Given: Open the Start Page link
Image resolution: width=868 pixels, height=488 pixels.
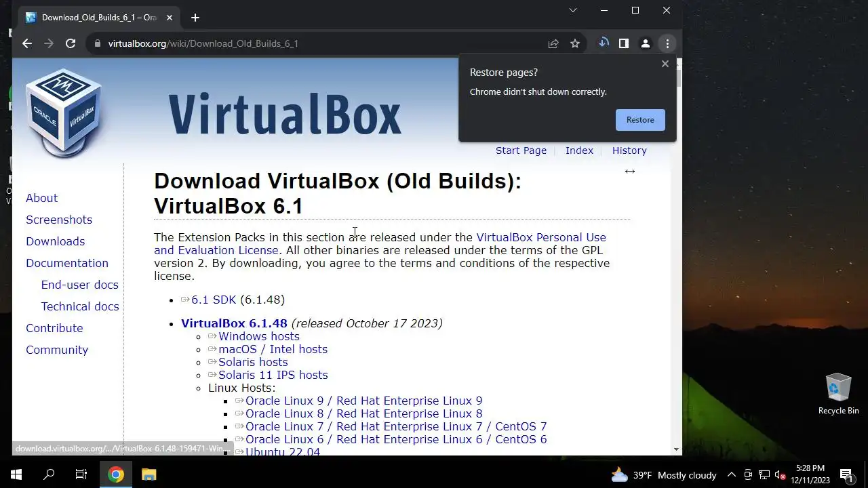Looking at the screenshot, I should pos(521,150).
